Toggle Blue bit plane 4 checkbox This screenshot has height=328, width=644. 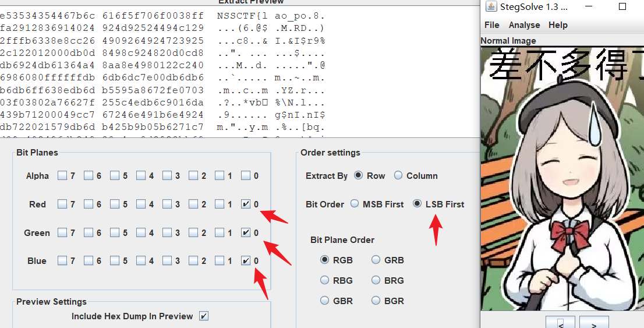coord(141,260)
